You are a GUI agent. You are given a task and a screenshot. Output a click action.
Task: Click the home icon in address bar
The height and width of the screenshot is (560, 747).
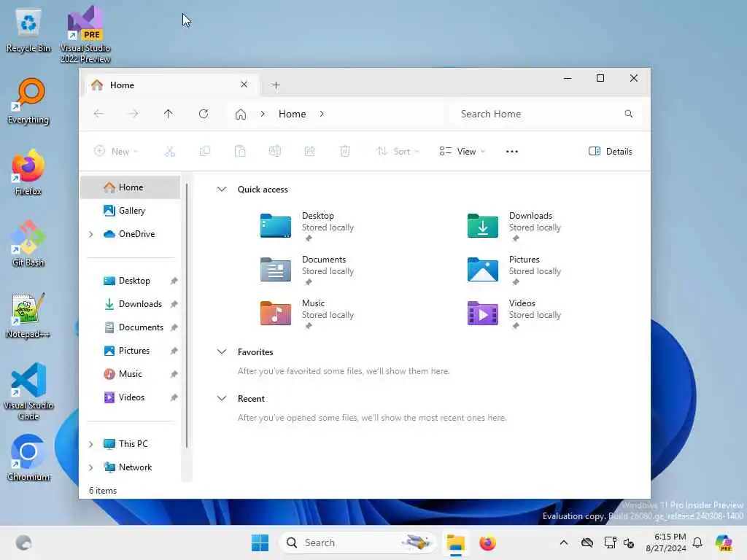241,114
